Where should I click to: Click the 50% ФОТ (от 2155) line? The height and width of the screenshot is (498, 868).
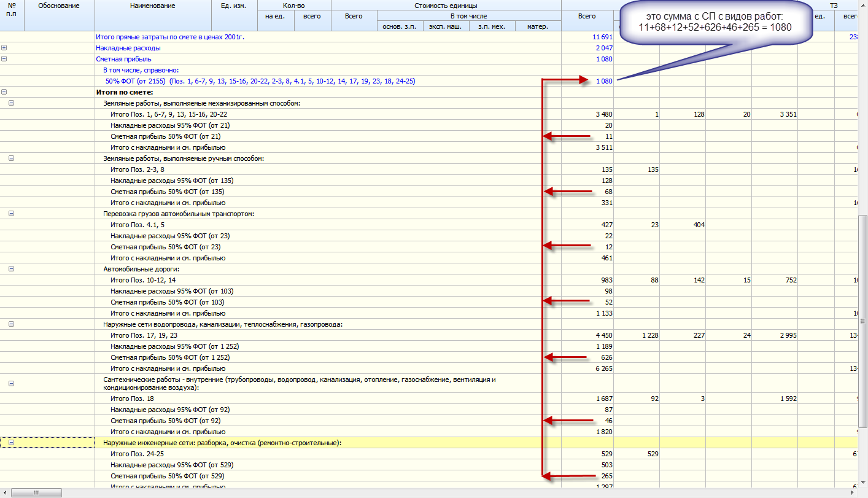tap(260, 81)
